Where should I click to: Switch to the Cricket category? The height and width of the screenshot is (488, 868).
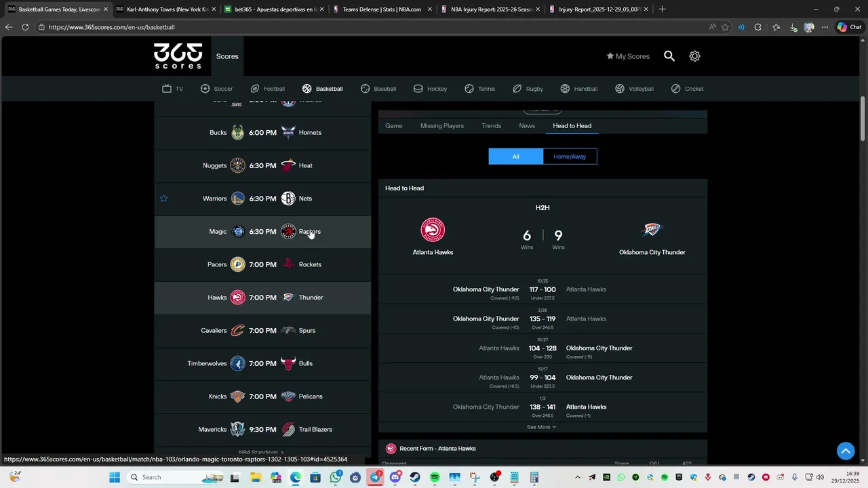point(687,89)
